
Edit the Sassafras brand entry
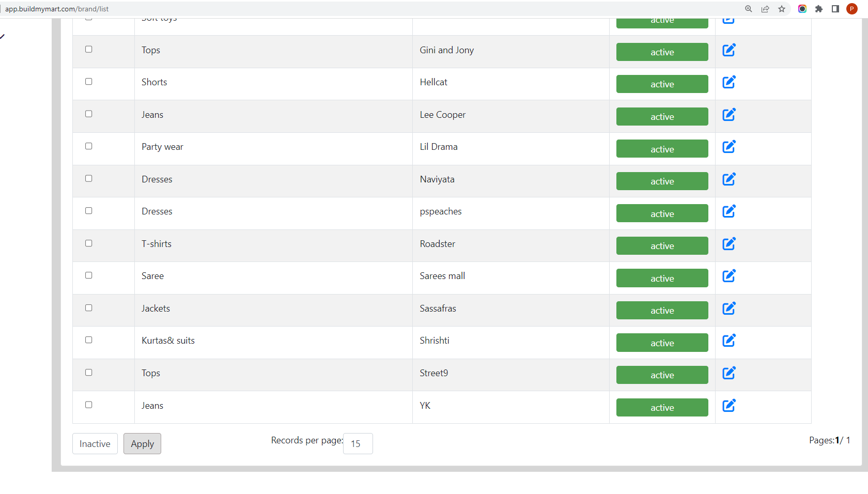[x=729, y=308]
